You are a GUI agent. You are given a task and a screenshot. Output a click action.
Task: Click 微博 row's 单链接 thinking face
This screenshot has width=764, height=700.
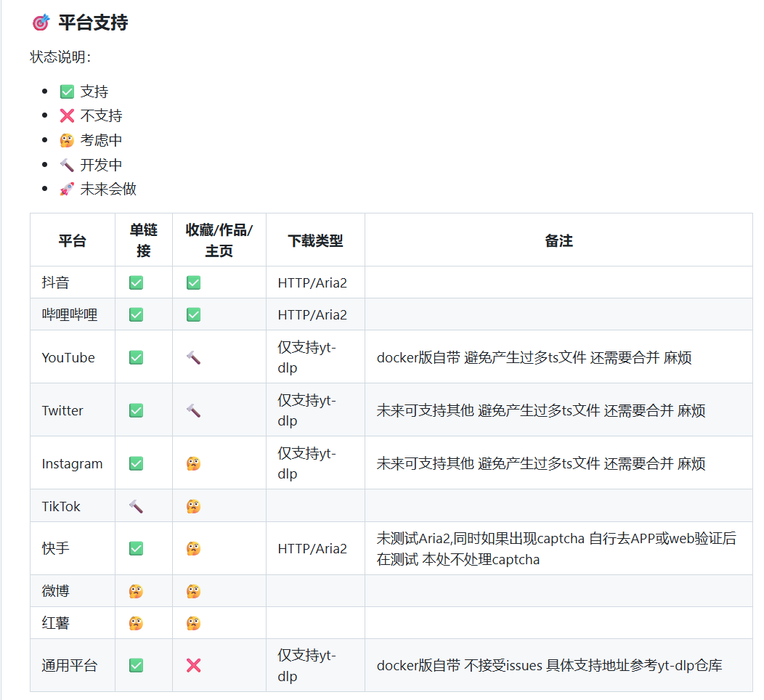136,591
